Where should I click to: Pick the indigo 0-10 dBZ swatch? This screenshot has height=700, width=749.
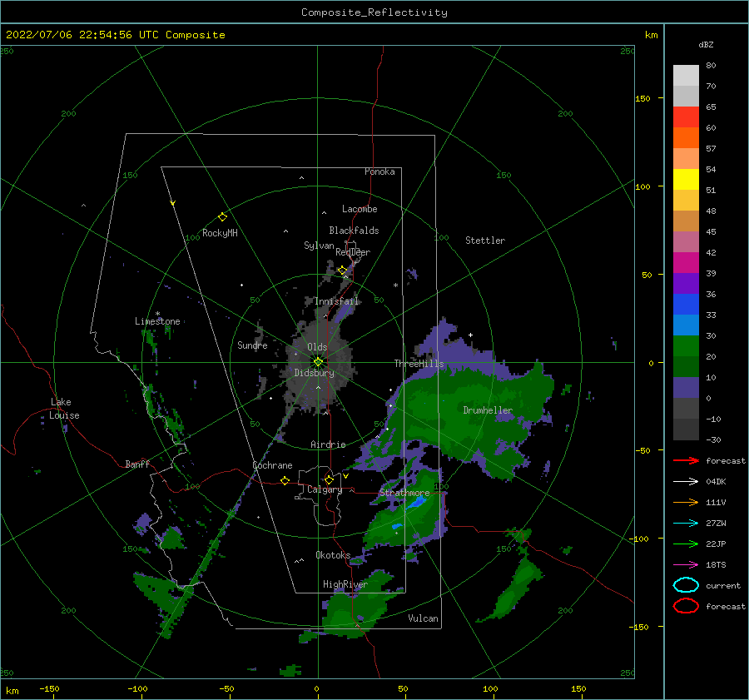click(x=686, y=388)
